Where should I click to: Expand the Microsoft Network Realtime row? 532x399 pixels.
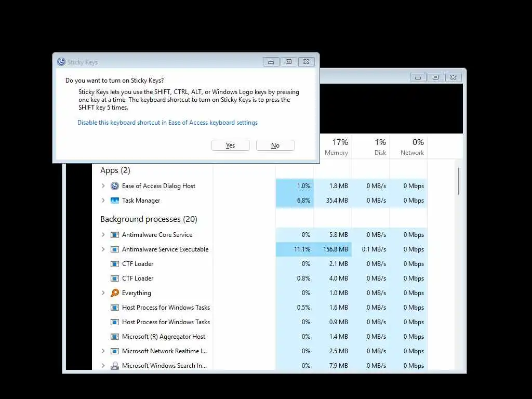[x=103, y=351]
